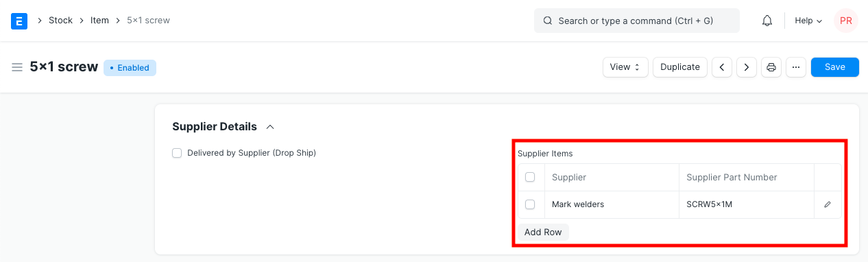Open the View dropdown
The image size is (868, 262).
click(x=625, y=67)
